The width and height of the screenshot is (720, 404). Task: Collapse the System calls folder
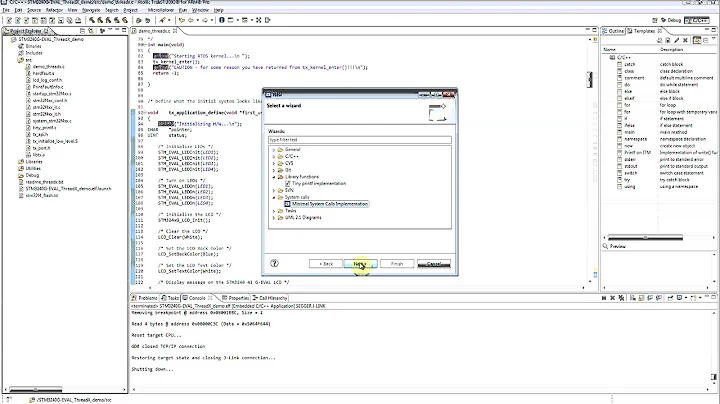274,197
